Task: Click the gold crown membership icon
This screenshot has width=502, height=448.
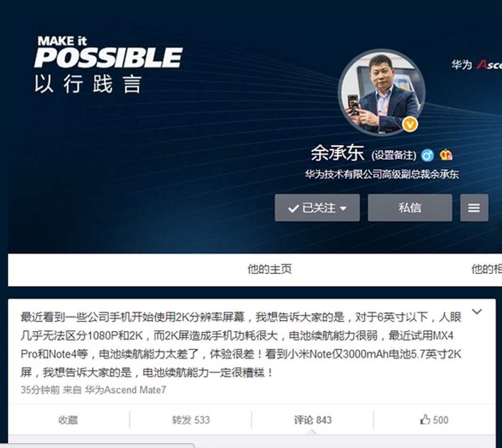Action: pos(446,155)
